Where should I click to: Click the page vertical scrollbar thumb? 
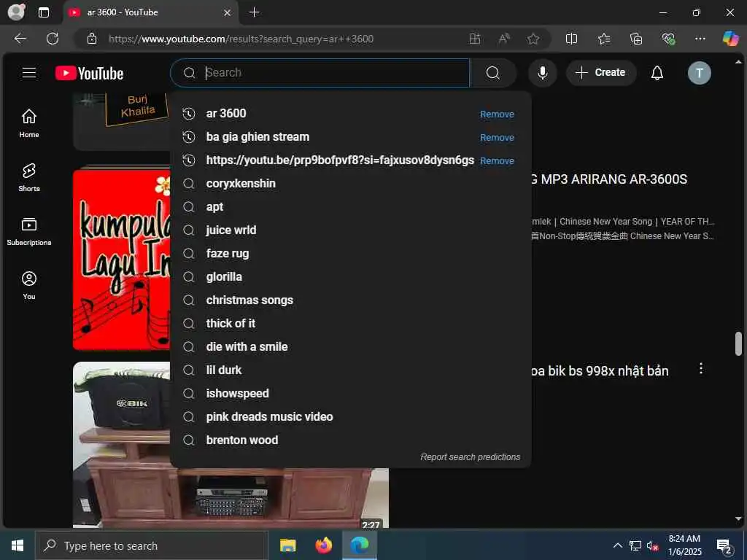coord(738,344)
